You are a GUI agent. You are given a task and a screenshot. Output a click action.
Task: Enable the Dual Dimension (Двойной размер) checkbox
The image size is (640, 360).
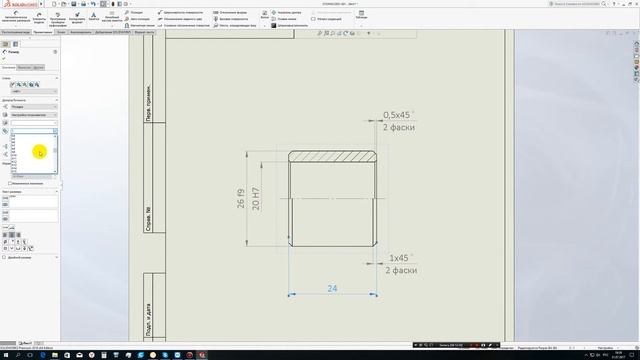(x=4, y=258)
